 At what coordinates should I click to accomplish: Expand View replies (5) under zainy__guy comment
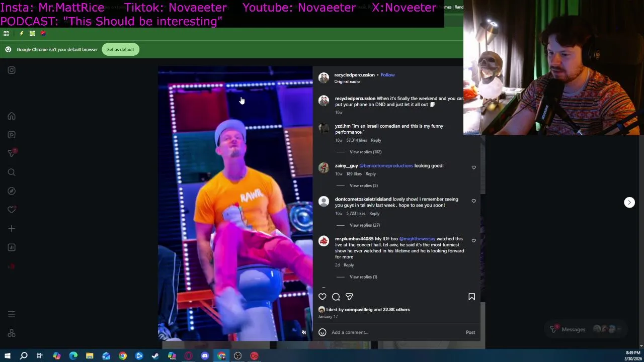point(364,186)
